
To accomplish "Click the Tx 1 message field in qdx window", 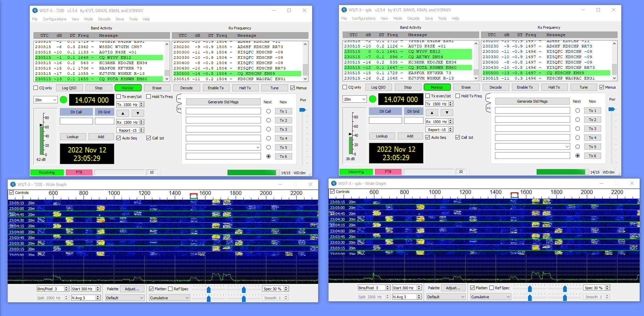I will pyautogui.click(x=532, y=111).
